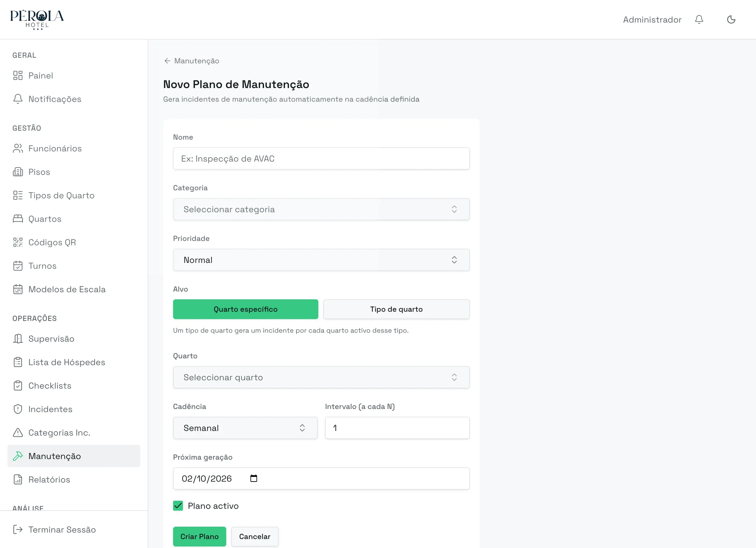Click the Terminar Sessão logout icon

pos(18,529)
